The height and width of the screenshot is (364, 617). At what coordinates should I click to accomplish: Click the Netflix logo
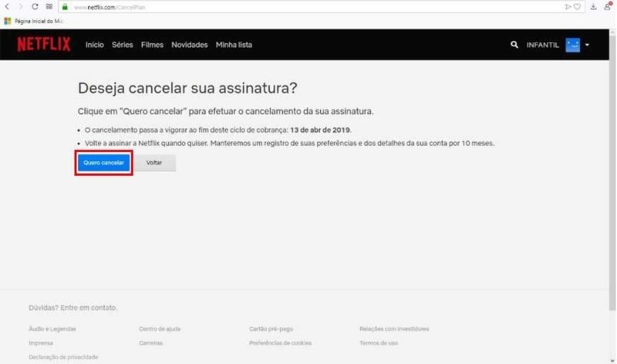tap(43, 45)
